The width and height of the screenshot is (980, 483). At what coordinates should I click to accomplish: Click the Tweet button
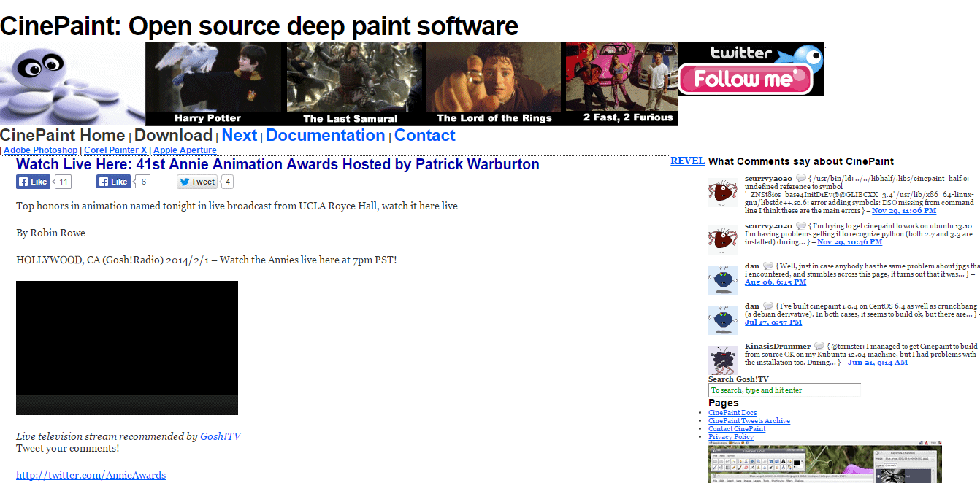(197, 182)
